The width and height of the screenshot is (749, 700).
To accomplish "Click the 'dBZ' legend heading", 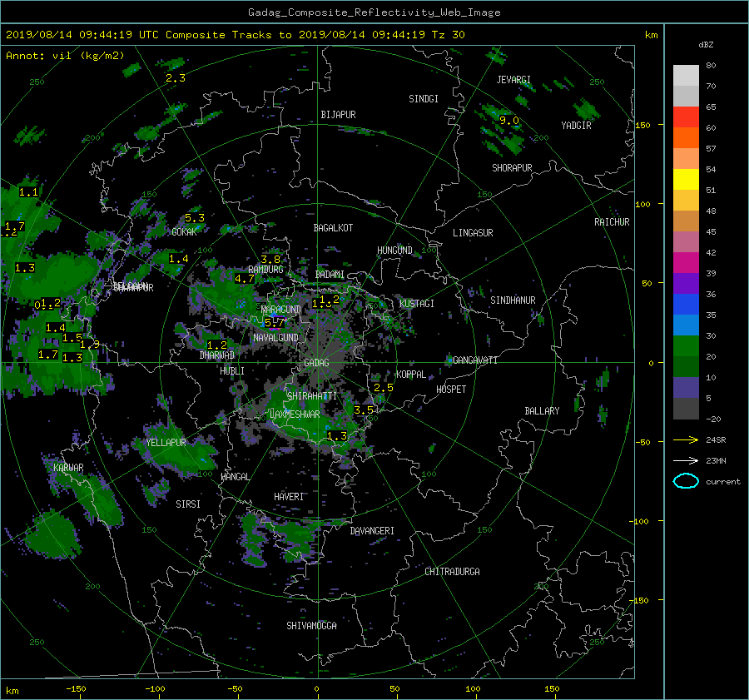I will (706, 44).
